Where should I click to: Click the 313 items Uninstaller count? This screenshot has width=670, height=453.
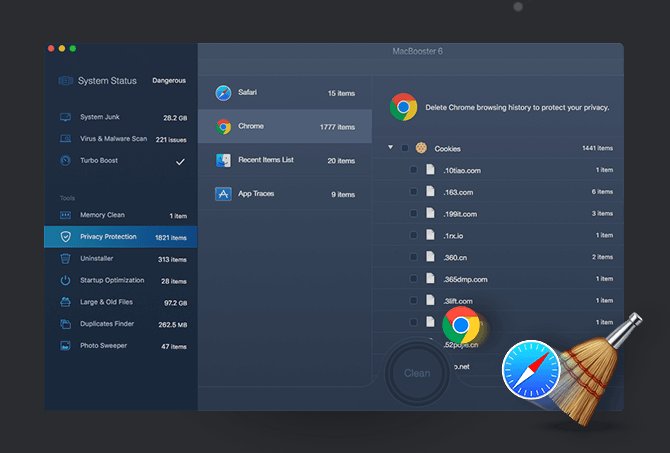[172, 259]
